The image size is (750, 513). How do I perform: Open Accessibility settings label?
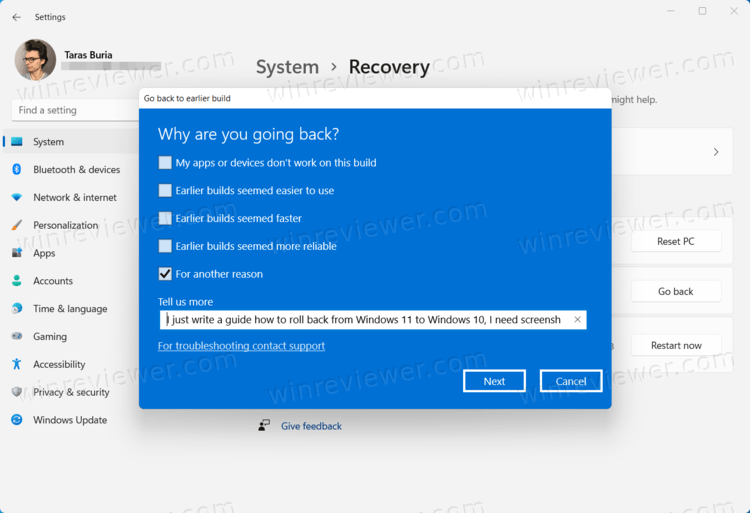coord(59,364)
